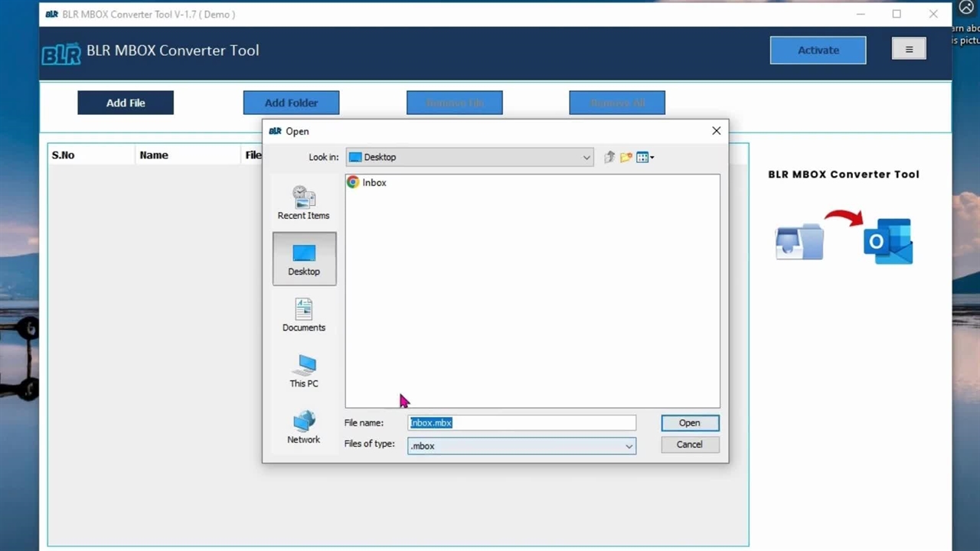Click the Add Folder button
This screenshot has width=980, height=551.
tap(291, 103)
